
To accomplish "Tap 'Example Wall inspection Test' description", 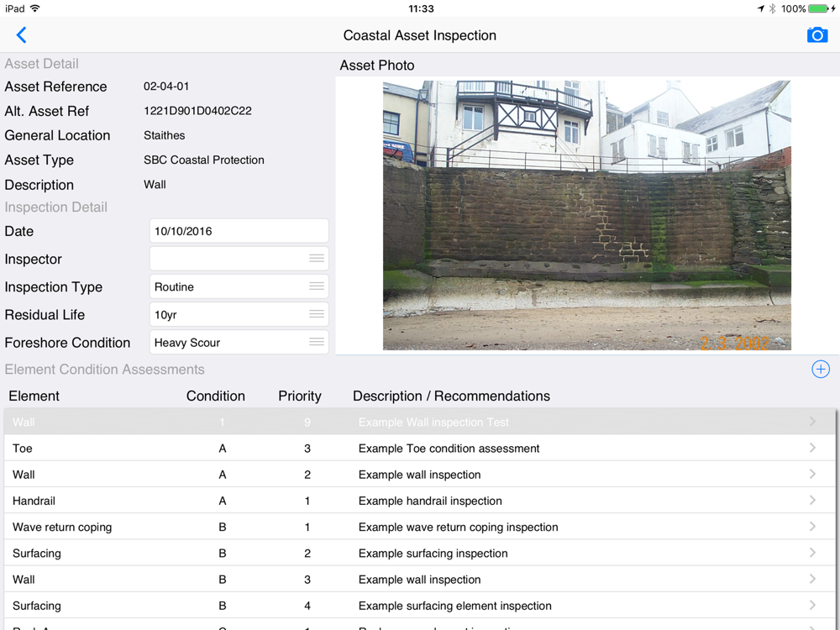I will [433, 423].
